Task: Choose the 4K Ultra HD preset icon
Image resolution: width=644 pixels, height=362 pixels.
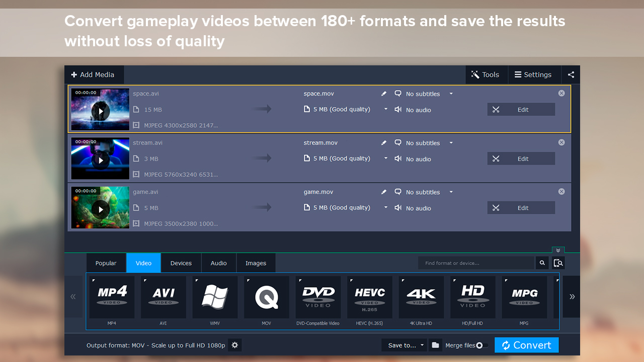Action: pyautogui.click(x=421, y=297)
